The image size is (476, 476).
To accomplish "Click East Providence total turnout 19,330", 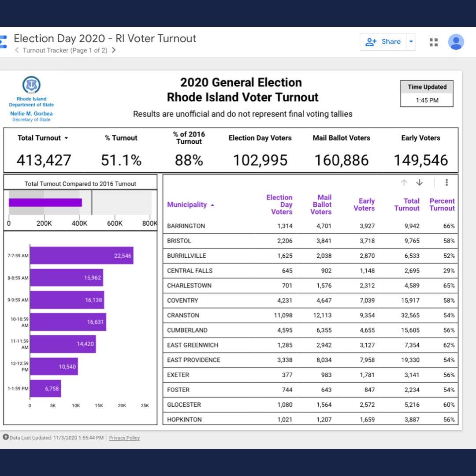I will [410, 360].
